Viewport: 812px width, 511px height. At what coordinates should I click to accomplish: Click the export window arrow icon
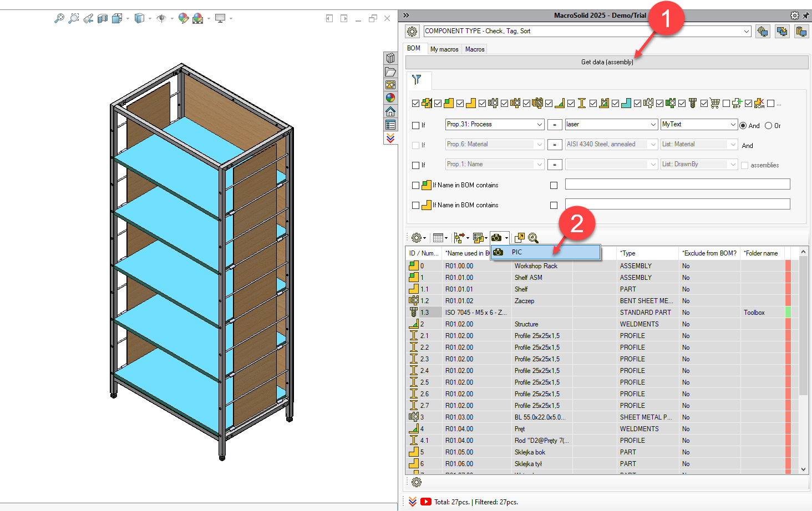point(520,238)
